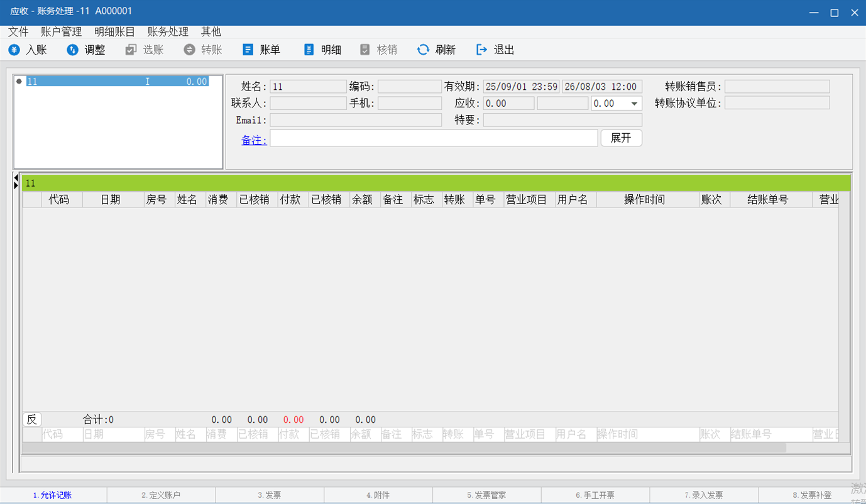
Task: Click the grayed 转账 transfer icon
Action: (x=190, y=50)
